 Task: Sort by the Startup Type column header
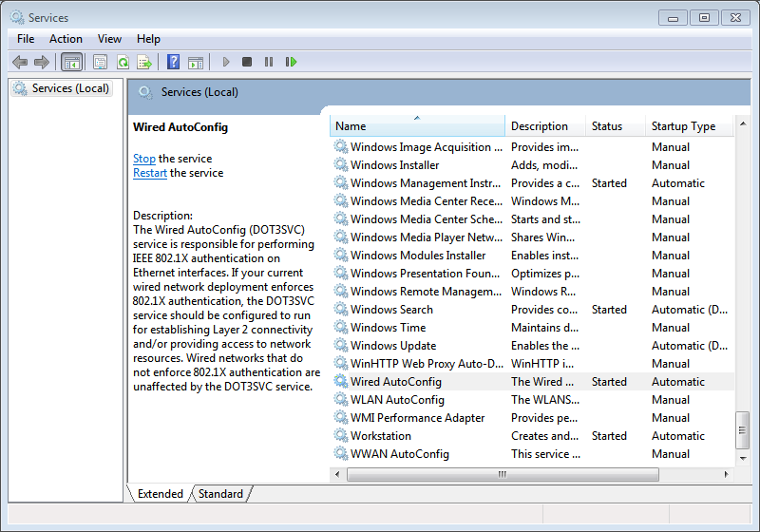690,126
